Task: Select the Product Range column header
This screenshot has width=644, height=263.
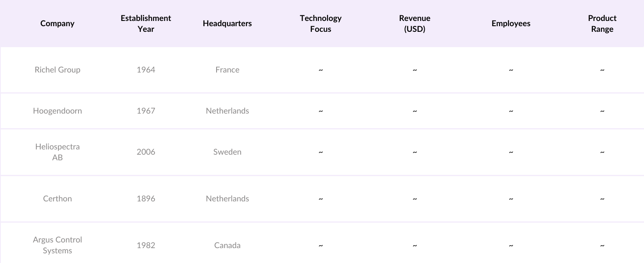Action: click(602, 23)
